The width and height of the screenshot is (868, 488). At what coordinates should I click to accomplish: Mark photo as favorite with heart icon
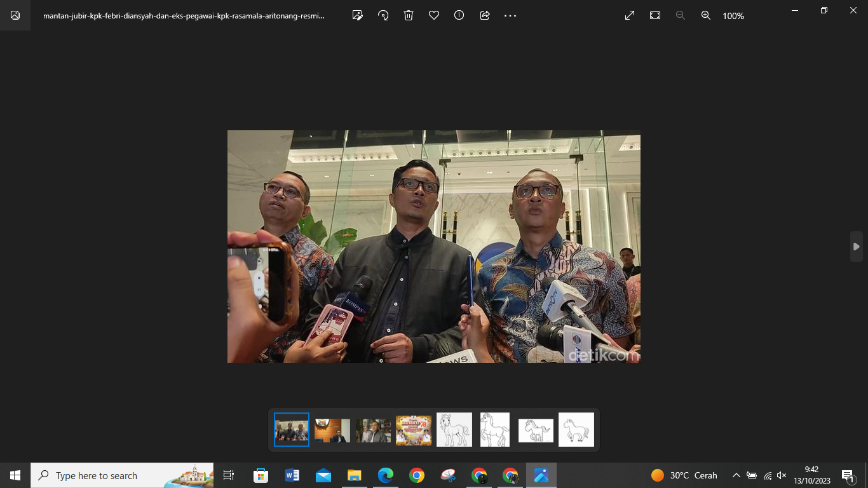(434, 15)
